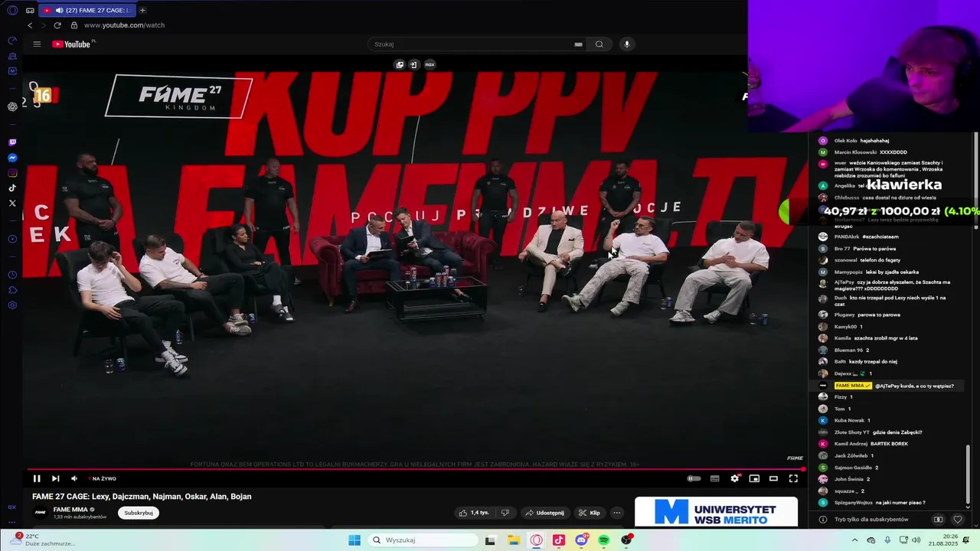Open the player settings gear
The width and height of the screenshot is (980, 551).
coord(735,478)
